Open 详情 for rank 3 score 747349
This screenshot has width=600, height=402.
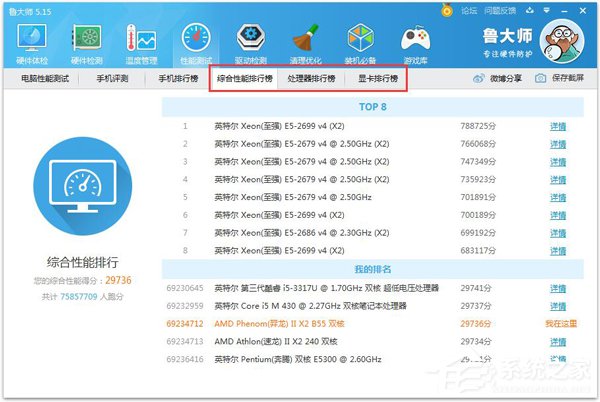(558, 162)
